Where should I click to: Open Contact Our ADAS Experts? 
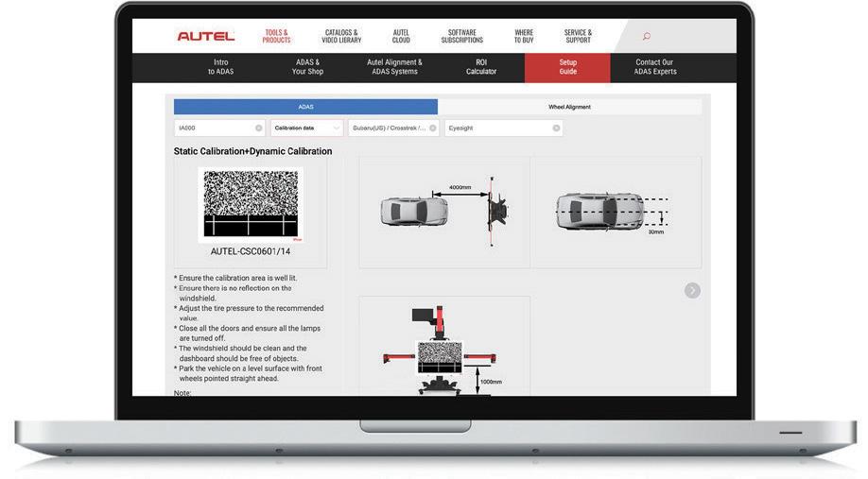655,67
